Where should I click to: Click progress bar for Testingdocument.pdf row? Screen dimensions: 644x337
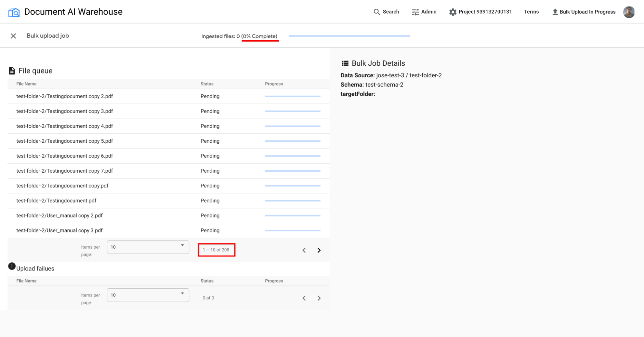(x=293, y=201)
